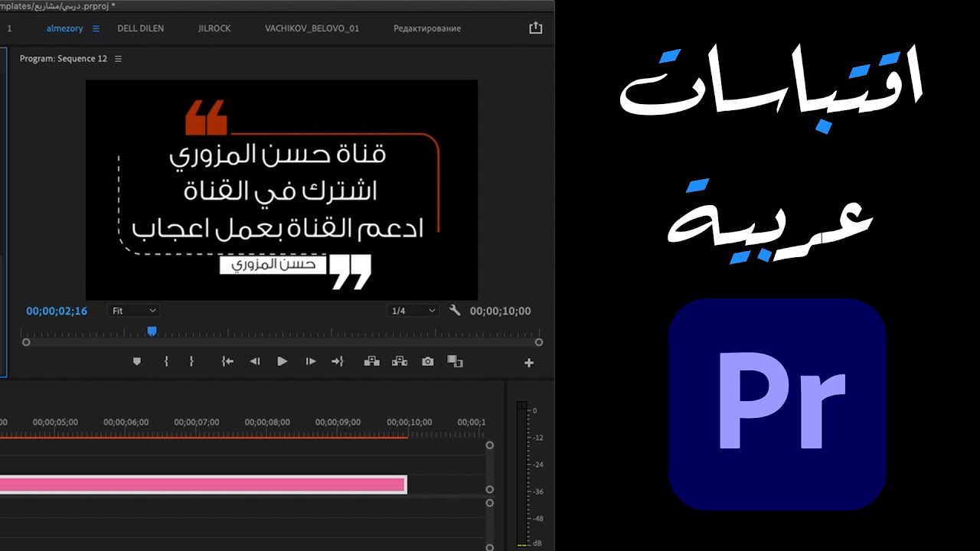
Task: Click the Lift button
Action: pos(372,361)
